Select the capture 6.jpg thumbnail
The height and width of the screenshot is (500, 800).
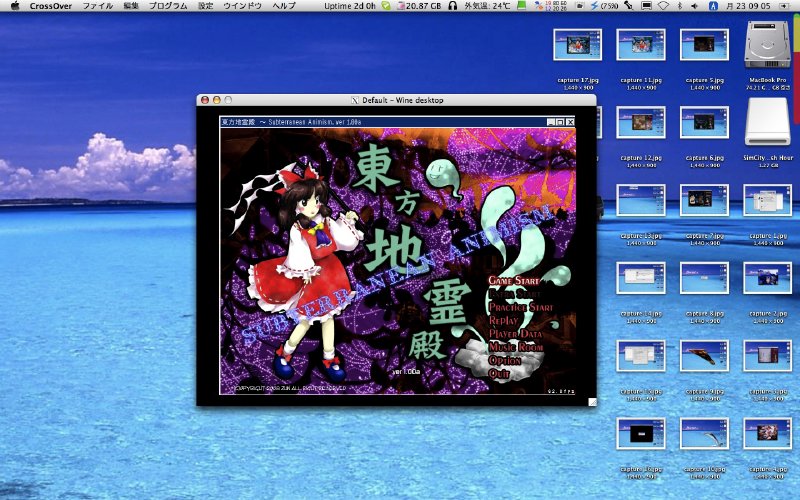pos(704,122)
